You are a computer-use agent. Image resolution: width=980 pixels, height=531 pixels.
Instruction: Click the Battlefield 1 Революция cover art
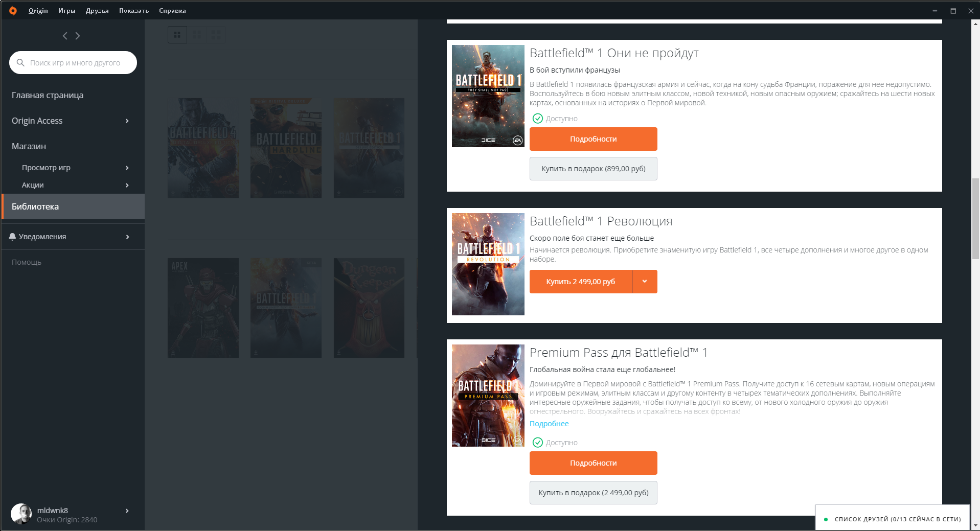click(x=488, y=264)
